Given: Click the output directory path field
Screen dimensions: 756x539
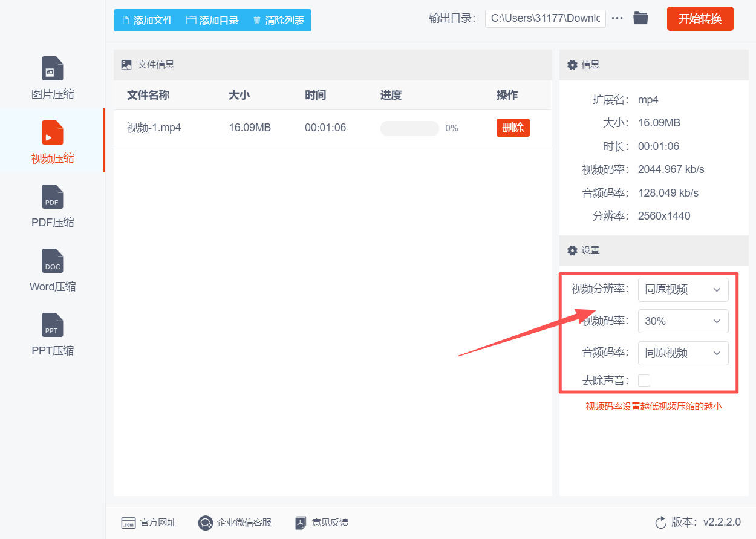Looking at the screenshot, I should [546, 18].
